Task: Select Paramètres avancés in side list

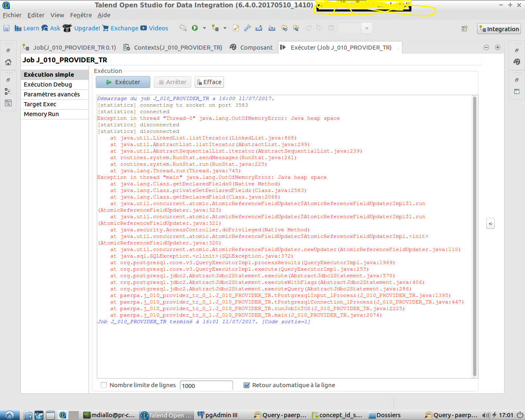Action: click(55, 94)
